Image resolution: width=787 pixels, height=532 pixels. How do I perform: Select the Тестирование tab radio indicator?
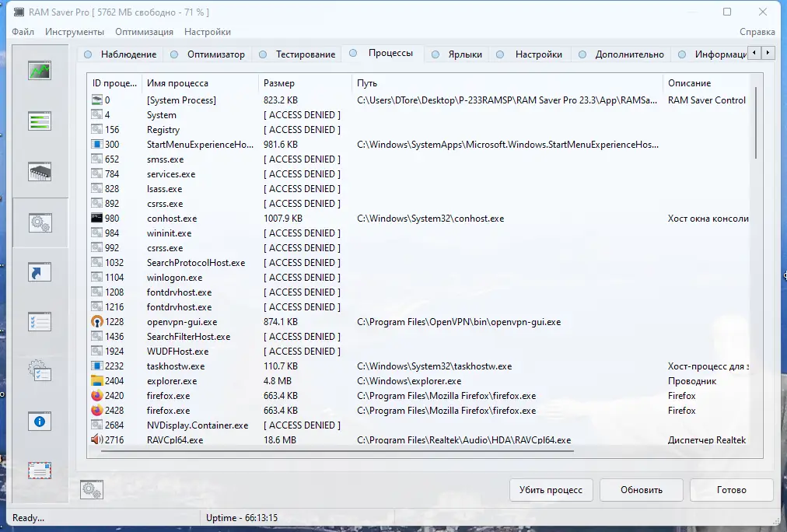click(x=263, y=54)
